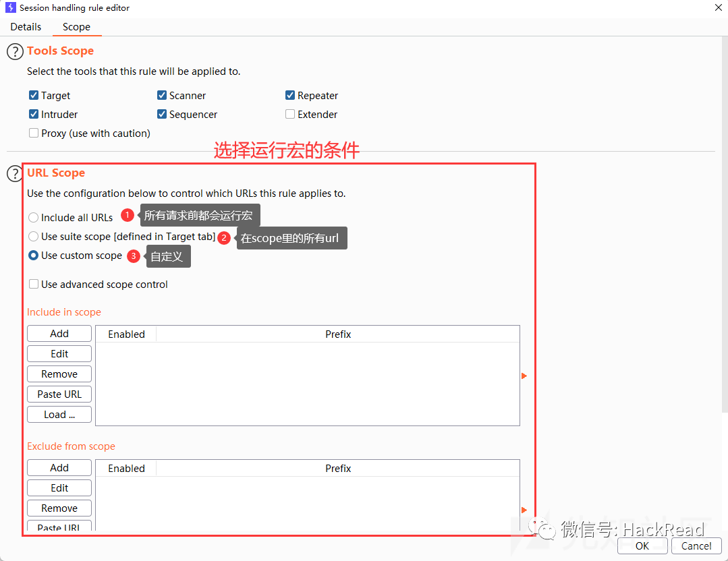Click Paste URL under Include in scope
Image resolution: width=728 pixels, height=561 pixels.
(x=59, y=394)
